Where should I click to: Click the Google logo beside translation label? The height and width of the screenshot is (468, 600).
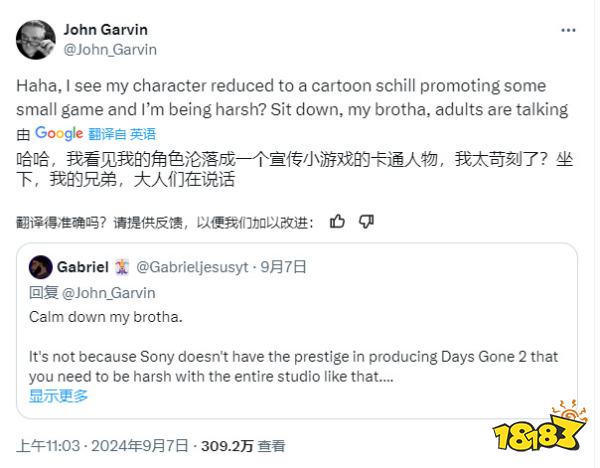[59, 133]
